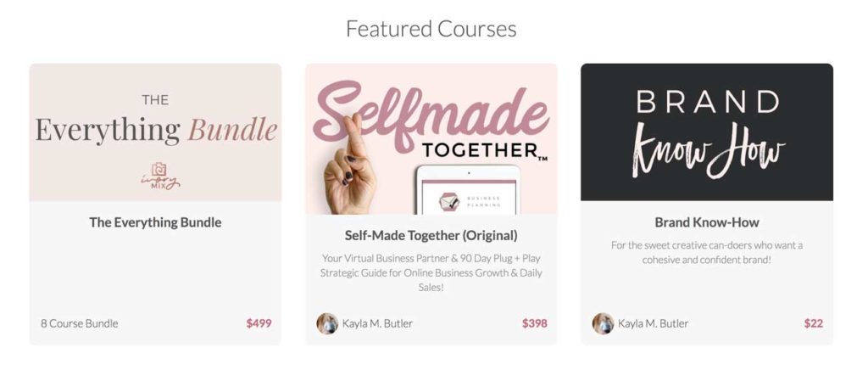868x370 pixels.
Task: Open the Brand Know-How title link
Action: click(707, 222)
